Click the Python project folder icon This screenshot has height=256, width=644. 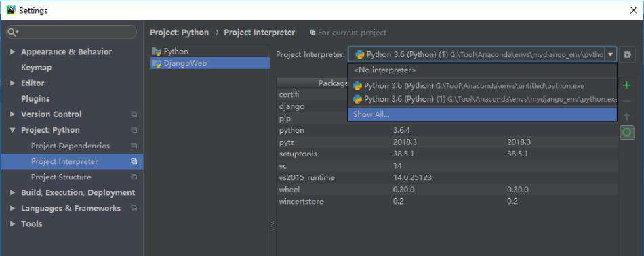(157, 51)
